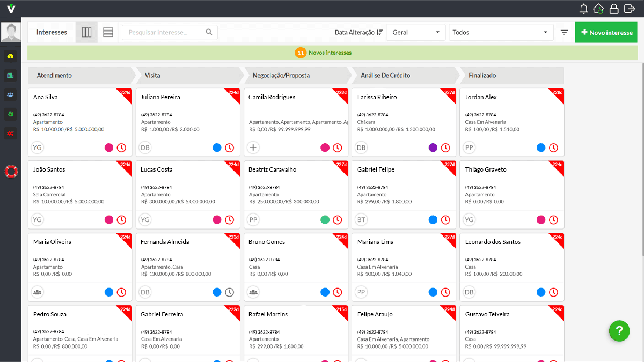The width and height of the screenshot is (644, 362).
Task: Switch to Kanban column view
Action: click(x=86, y=32)
